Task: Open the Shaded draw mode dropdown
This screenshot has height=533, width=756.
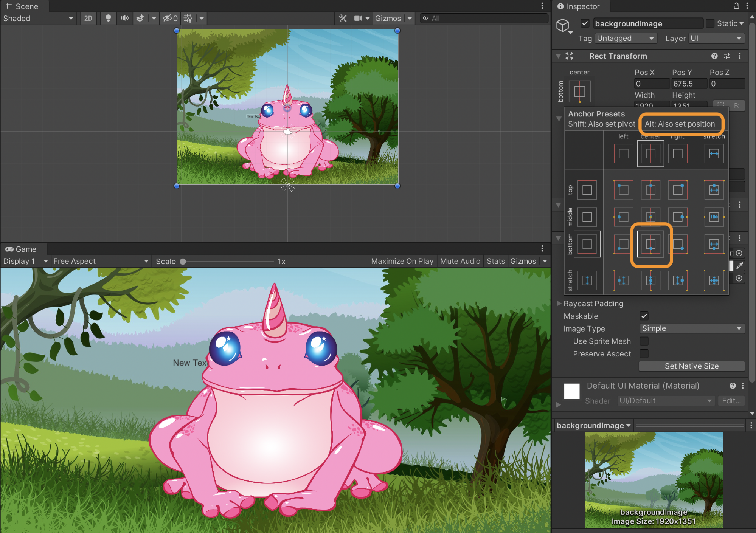Action: 38,18
